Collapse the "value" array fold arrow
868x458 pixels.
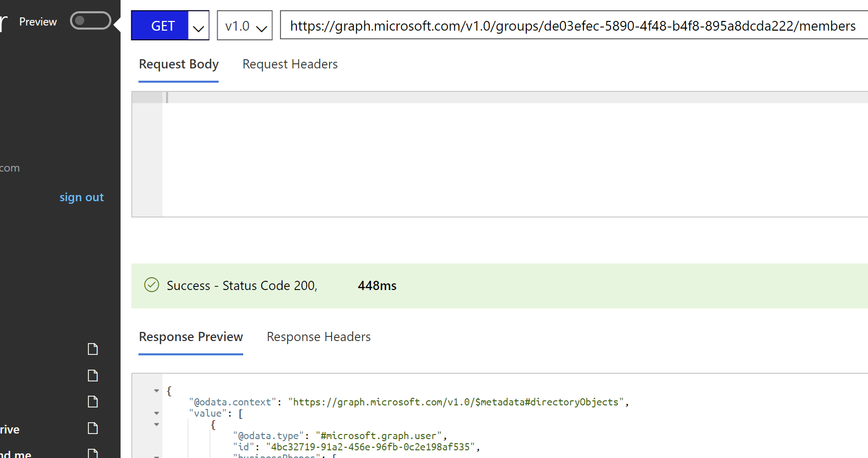click(x=157, y=414)
